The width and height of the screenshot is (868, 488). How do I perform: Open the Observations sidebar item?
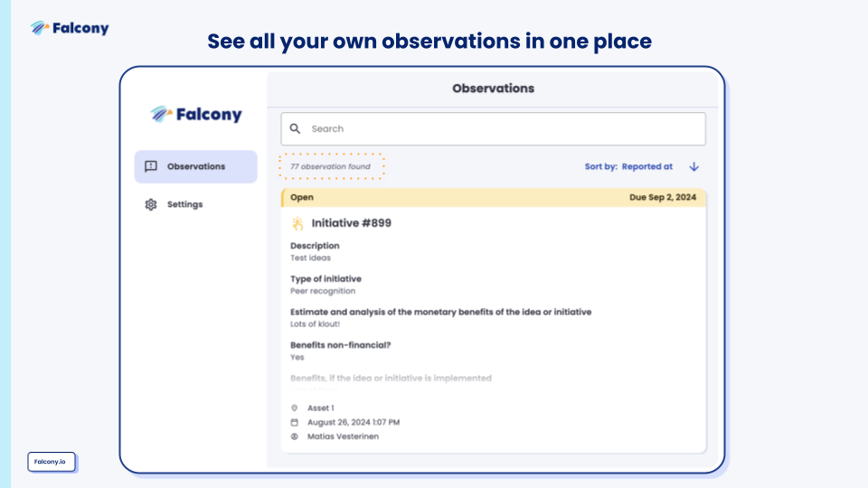coord(195,166)
